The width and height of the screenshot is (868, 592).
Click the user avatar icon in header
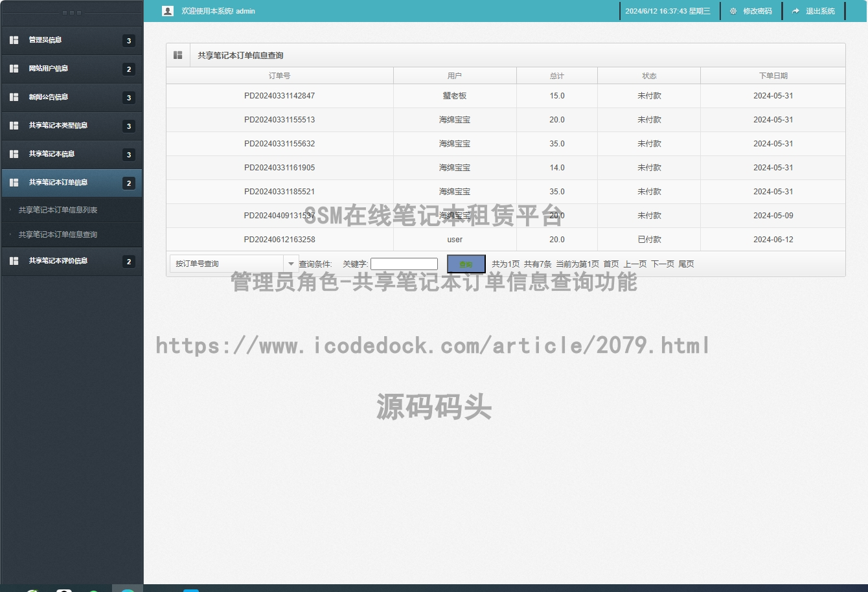tap(168, 11)
